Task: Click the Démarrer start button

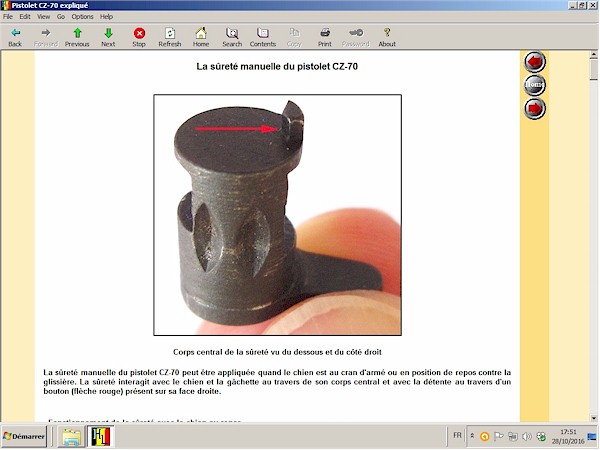Action: [x=24, y=436]
